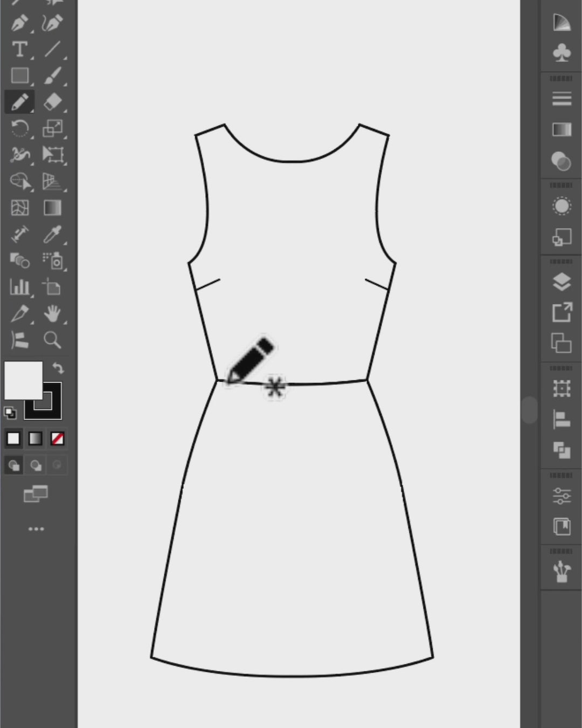Expand the Stroke panel
The height and width of the screenshot is (728, 582).
point(562,99)
